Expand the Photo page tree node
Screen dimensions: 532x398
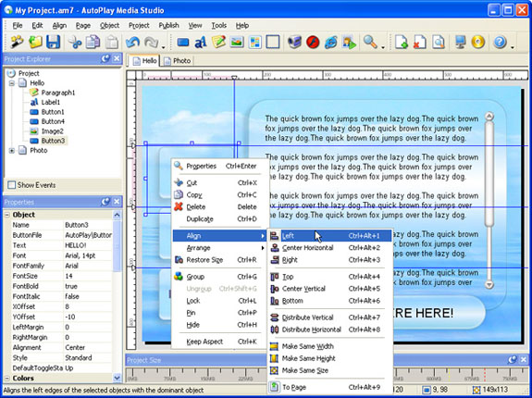point(12,150)
